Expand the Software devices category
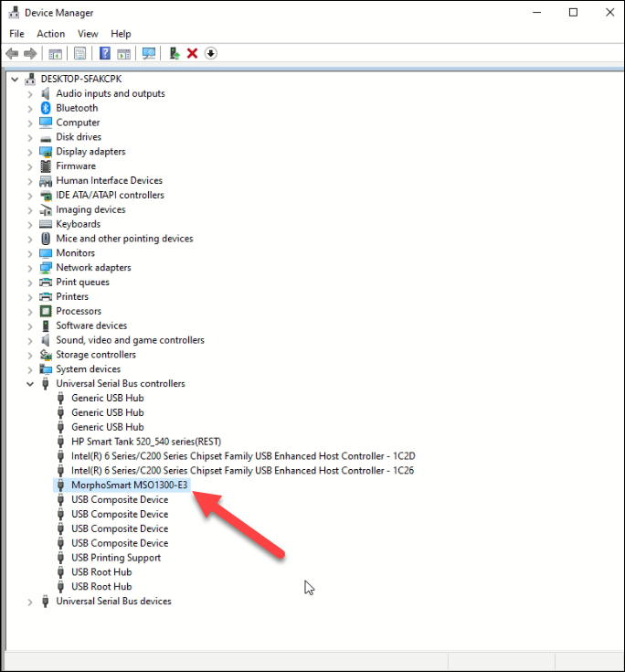Viewport: 625px width, 672px height. 30,326
